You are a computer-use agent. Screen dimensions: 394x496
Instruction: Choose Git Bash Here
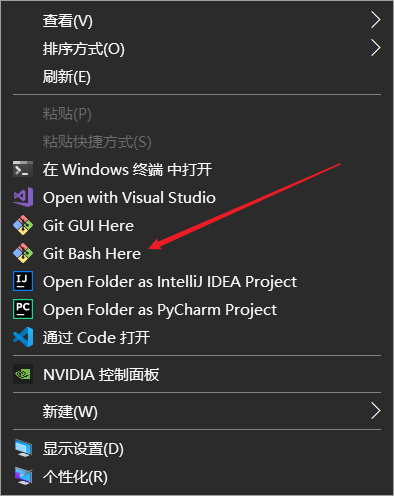click(197, 253)
